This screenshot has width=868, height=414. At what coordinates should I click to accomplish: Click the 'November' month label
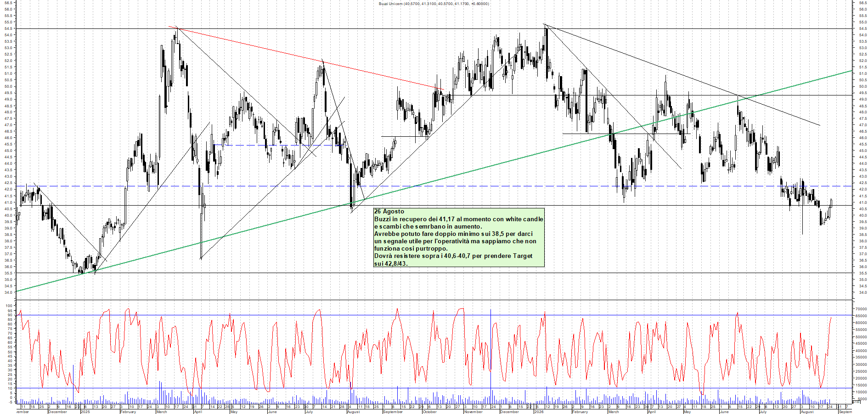[x=473, y=412]
